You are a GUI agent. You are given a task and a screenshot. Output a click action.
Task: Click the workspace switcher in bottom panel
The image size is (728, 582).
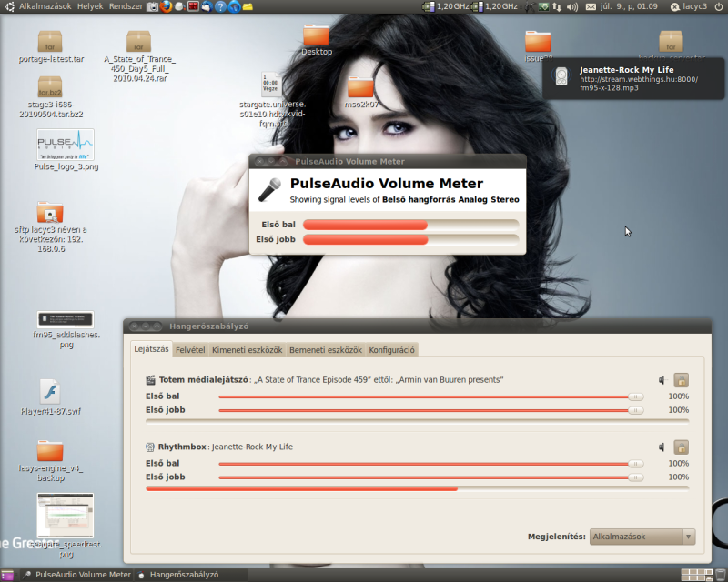click(x=696, y=575)
